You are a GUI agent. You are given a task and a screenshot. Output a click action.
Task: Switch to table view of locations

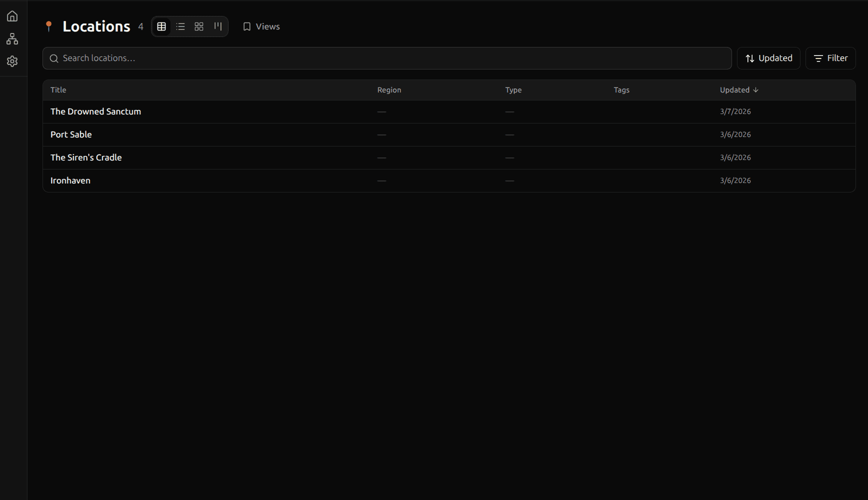point(161,26)
